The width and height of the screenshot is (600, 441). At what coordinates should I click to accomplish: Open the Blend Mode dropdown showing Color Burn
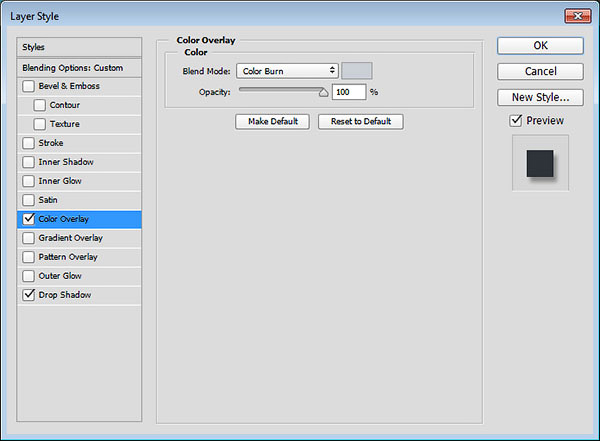(287, 71)
